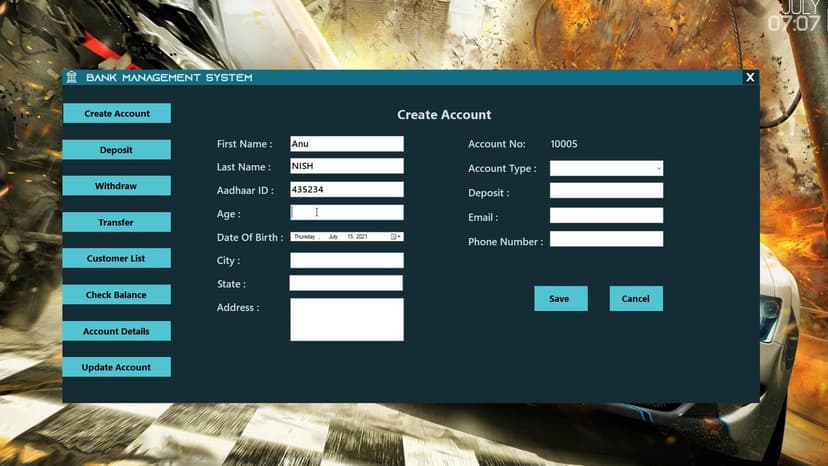The image size is (828, 466).
Task: View Account Details section
Action: 117,331
